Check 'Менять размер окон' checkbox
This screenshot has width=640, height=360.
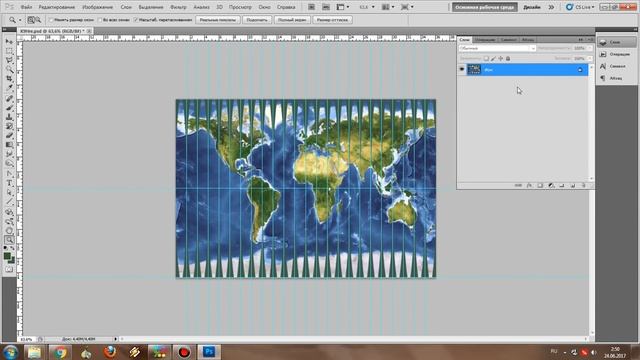point(51,20)
